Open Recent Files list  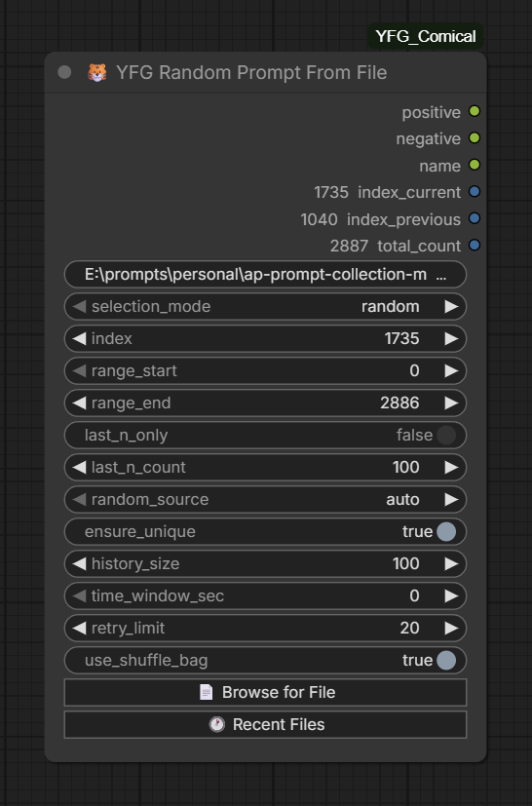[265, 724]
